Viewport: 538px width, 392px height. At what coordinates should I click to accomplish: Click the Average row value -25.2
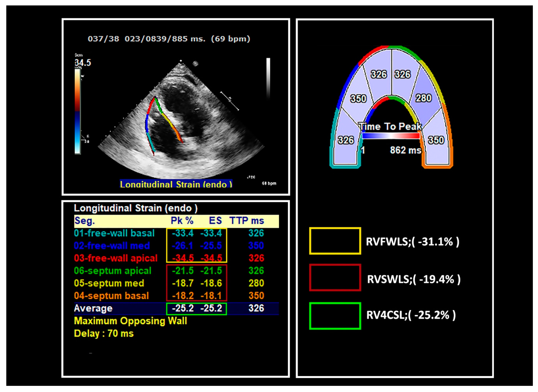183,309
